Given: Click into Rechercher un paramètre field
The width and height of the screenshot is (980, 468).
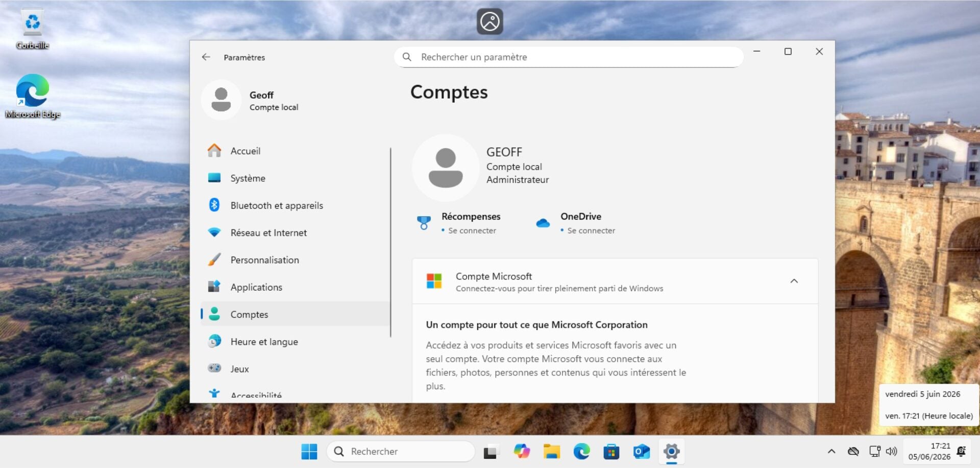Looking at the screenshot, I should coord(569,57).
